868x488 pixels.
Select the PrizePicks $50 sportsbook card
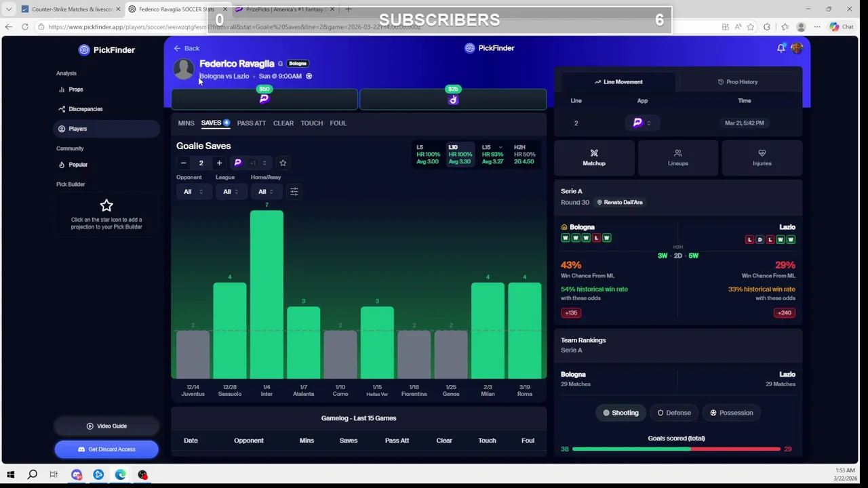(264, 99)
